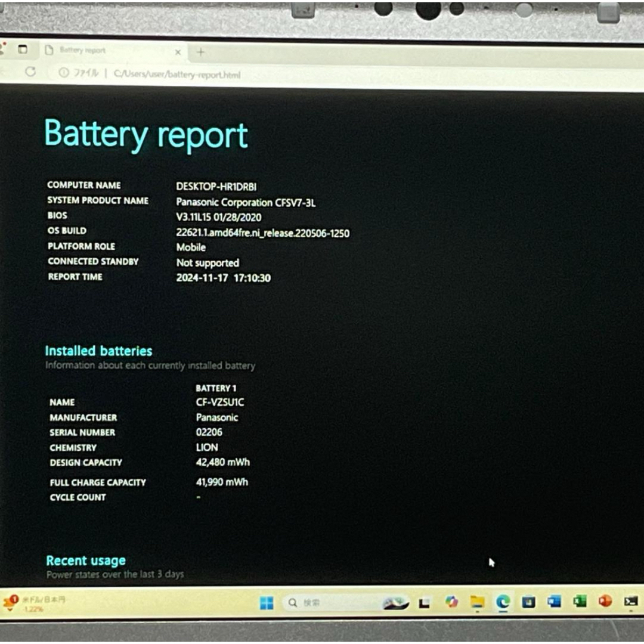
Task: Click the battery manufacturer value Panasonic
Action: pyautogui.click(x=217, y=417)
